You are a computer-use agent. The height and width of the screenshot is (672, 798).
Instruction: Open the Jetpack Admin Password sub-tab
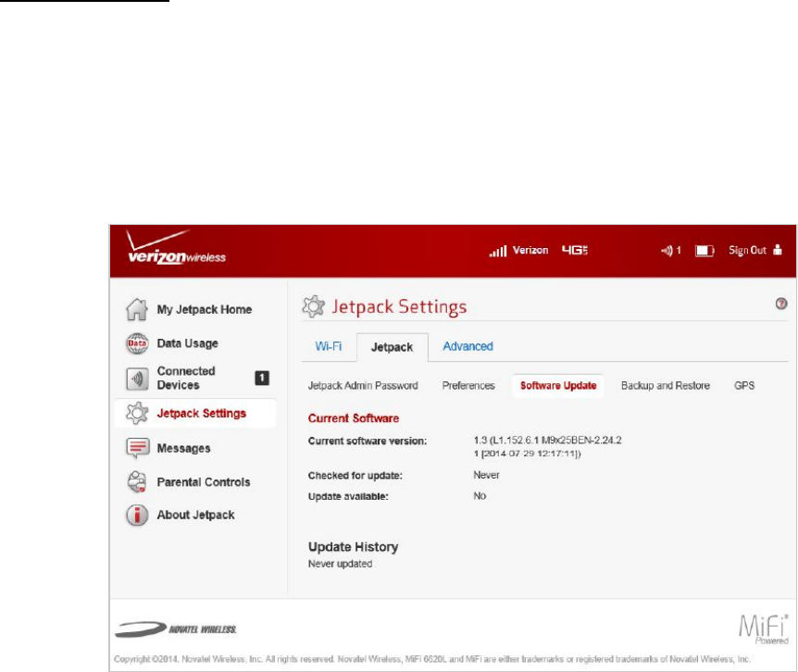[363, 386]
